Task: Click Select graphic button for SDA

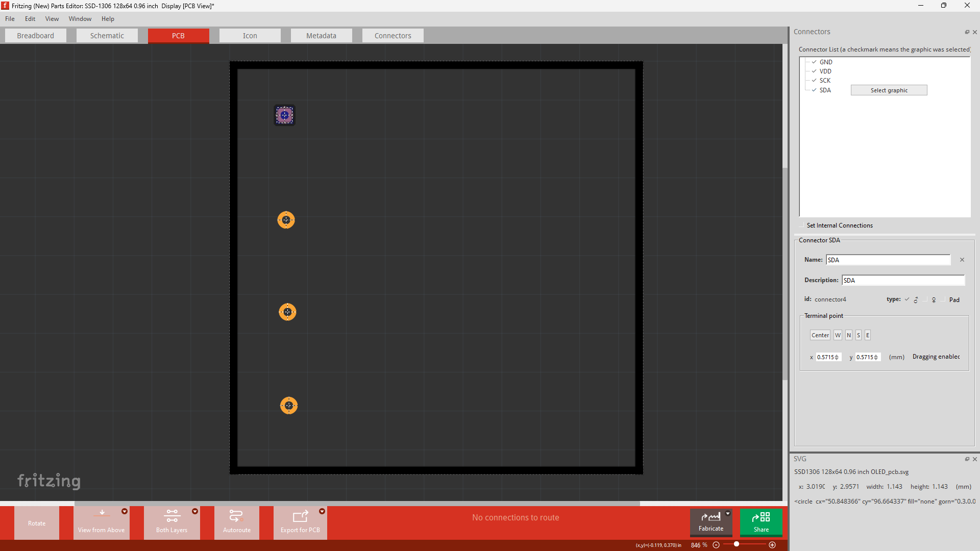Action: (x=889, y=89)
